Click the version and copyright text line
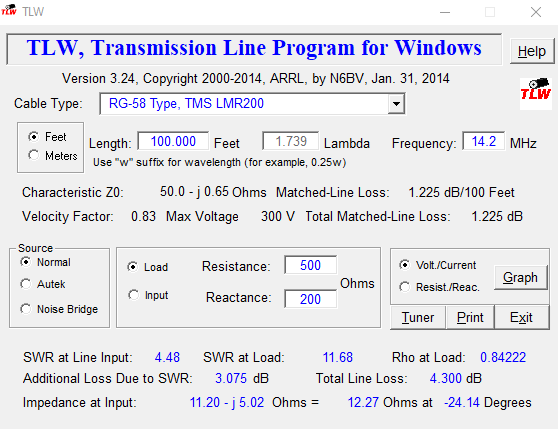This screenshot has height=429, width=558. point(256,78)
